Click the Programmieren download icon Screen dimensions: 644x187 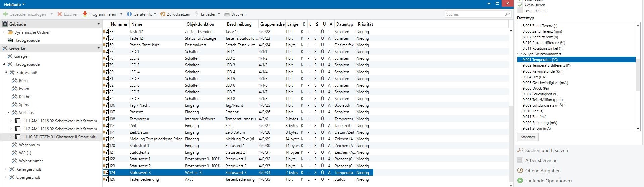pos(85,14)
